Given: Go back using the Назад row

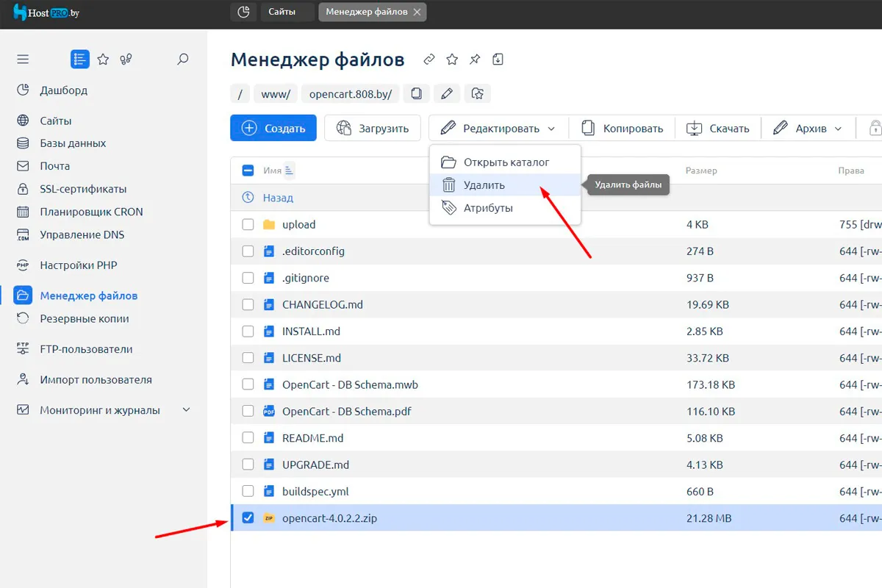Looking at the screenshot, I should [x=278, y=198].
